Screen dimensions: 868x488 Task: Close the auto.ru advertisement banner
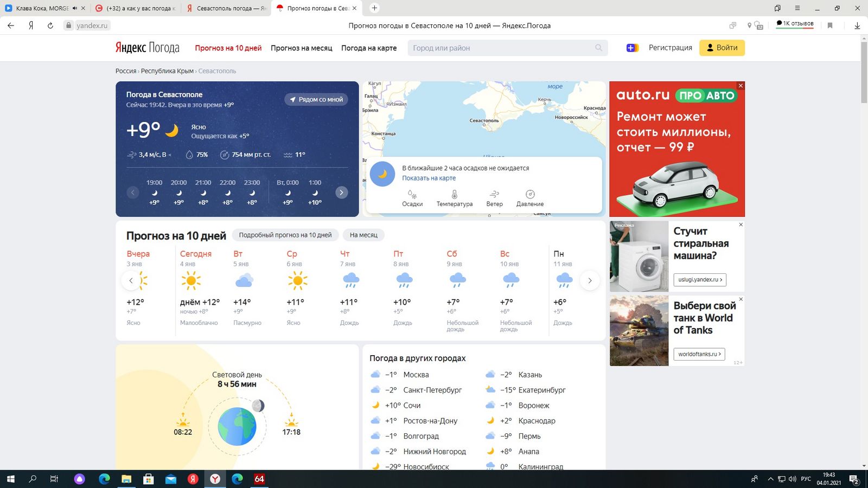[x=741, y=86]
